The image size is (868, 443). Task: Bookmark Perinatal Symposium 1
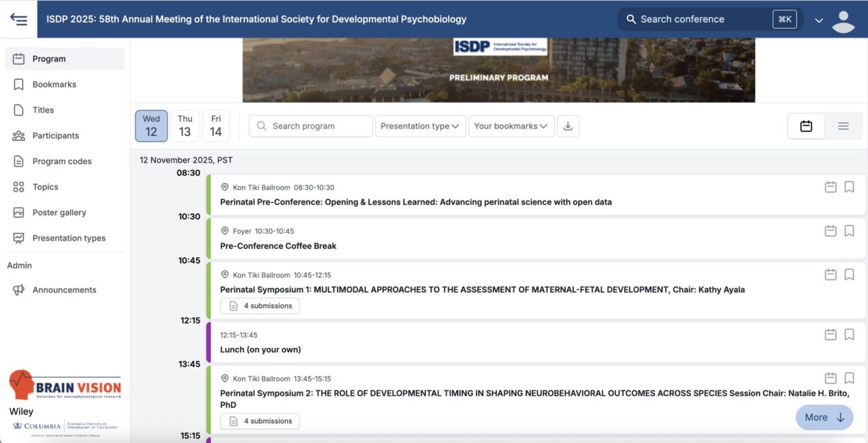(x=849, y=274)
